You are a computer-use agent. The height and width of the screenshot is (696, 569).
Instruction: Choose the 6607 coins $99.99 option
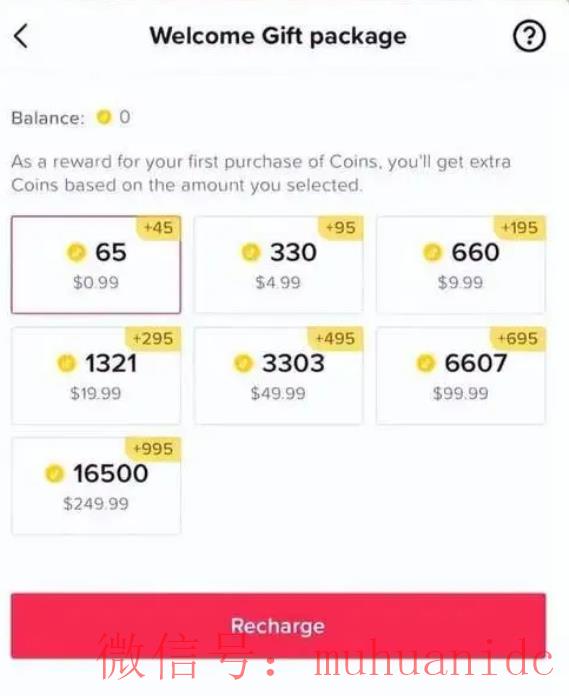(461, 376)
